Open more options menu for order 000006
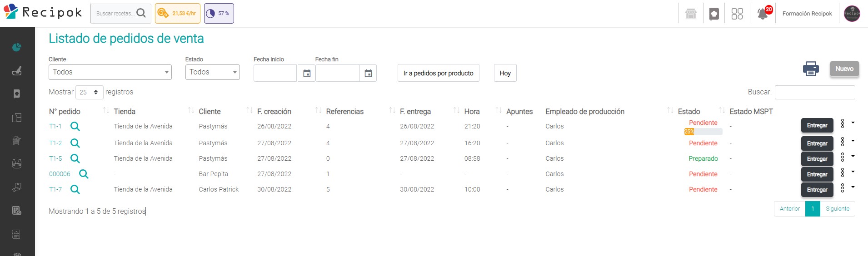This screenshot has width=868, height=256. click(847, 172)
